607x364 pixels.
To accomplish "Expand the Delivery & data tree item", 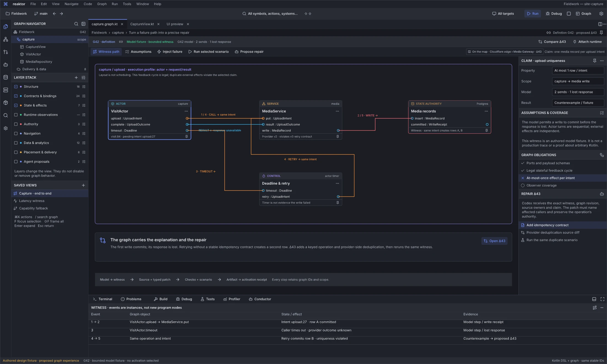I will point(50,69).
